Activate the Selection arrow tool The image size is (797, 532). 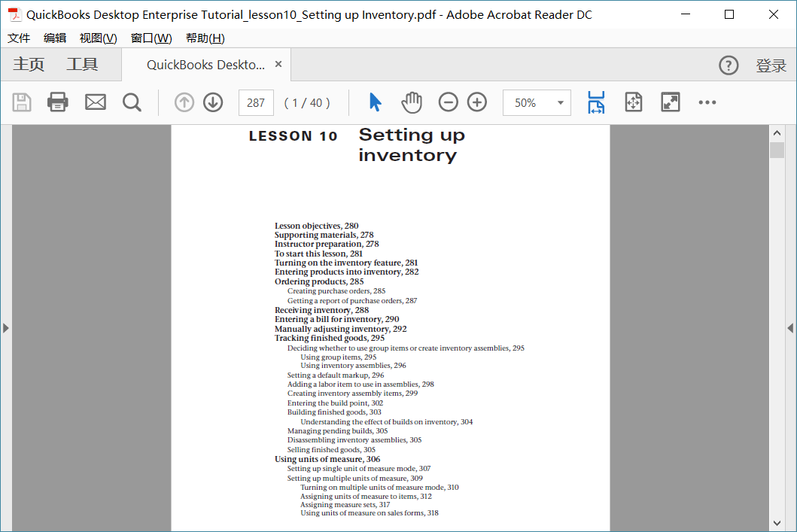pos(375,102)
